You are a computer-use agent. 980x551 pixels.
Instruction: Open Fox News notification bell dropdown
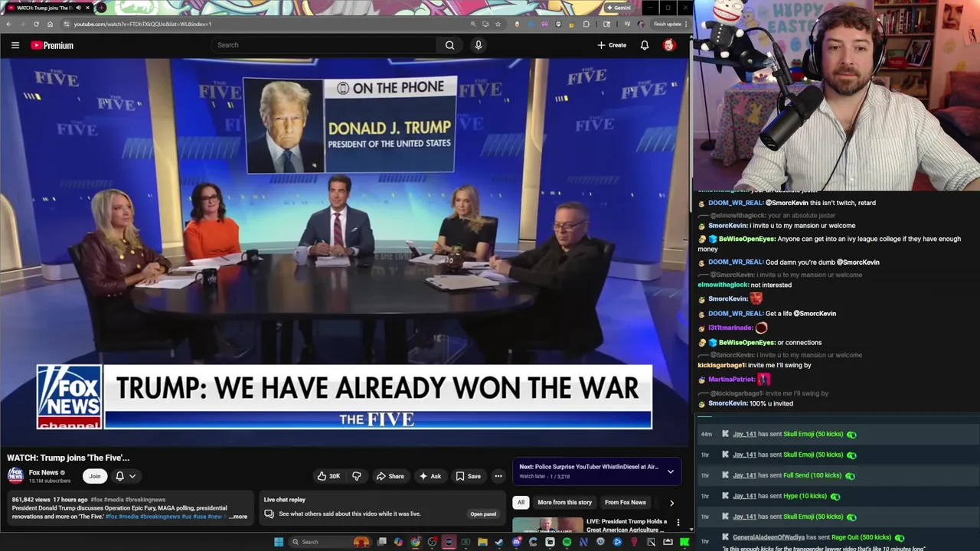[x=126, y=476]
